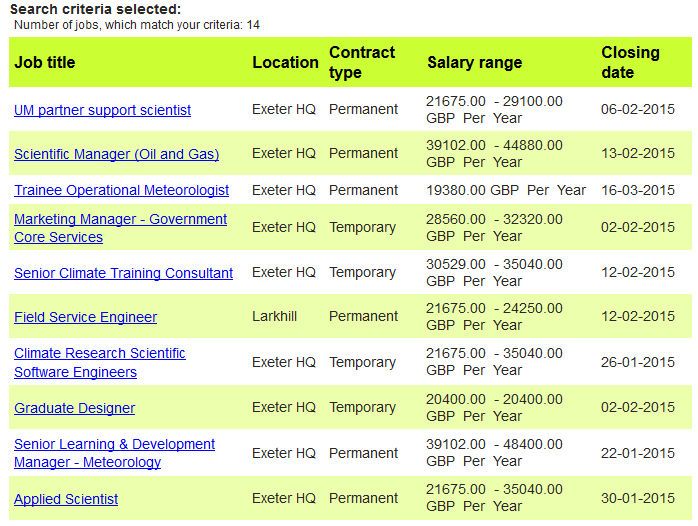This screenshot has height=526, width=698.
Task: Open the Field Service Engineer job
Action: 85,317
